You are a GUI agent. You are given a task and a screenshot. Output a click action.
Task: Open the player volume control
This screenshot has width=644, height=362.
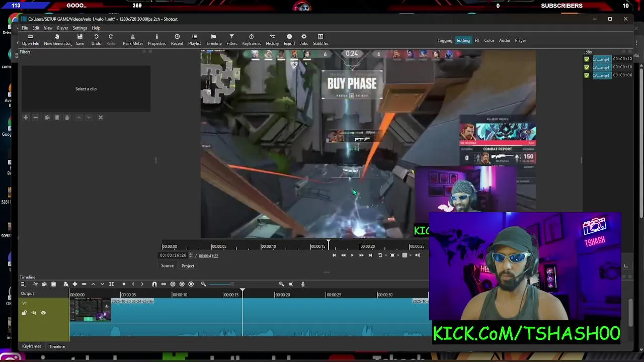[x=418, y=255]
